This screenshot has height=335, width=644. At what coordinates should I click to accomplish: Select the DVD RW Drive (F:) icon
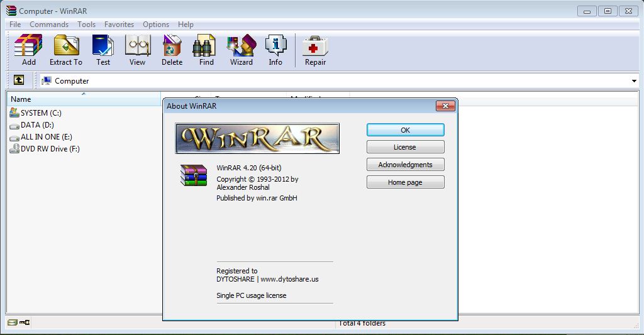pos(14,148)
